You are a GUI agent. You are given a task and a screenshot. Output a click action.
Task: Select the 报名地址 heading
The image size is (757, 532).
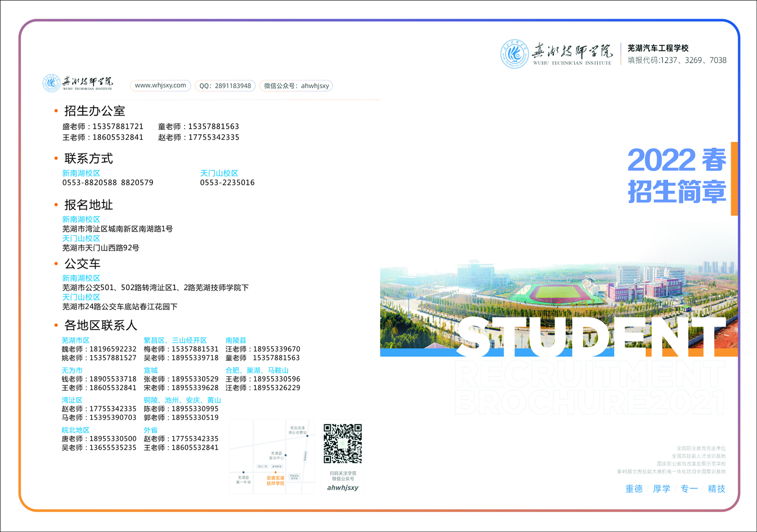pyautogui.click(x=88, y=205)
